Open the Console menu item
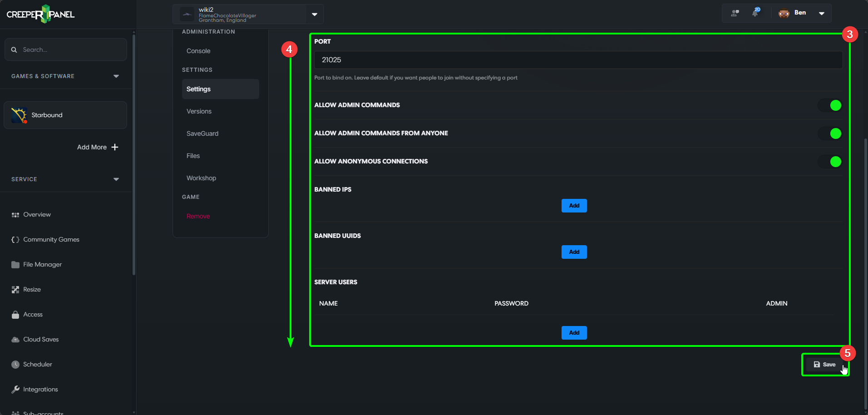The height and width of the screenshot is (415, 868). (x=198, y=51)
